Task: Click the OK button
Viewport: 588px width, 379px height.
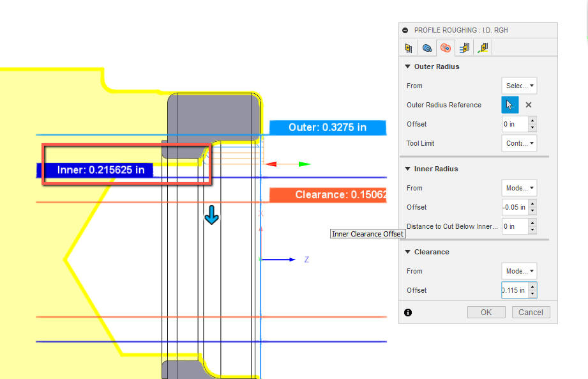Action: pyautogui.click(x=486, y=312)
